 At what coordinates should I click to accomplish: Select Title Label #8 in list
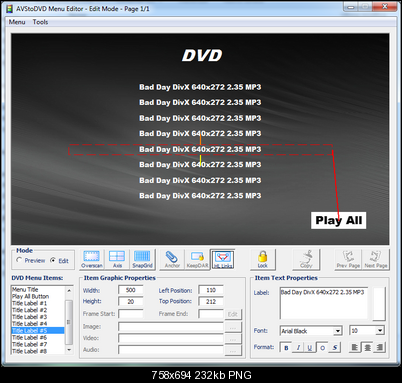[x=38, y=351]
